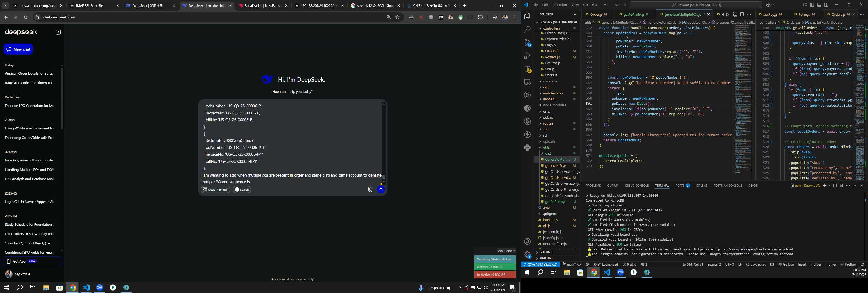Toggle Insert mode in status bar

[802, 264]
